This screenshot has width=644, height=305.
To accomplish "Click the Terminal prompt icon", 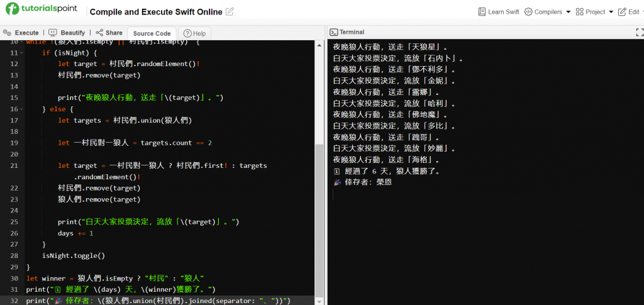I will point(334,32).
